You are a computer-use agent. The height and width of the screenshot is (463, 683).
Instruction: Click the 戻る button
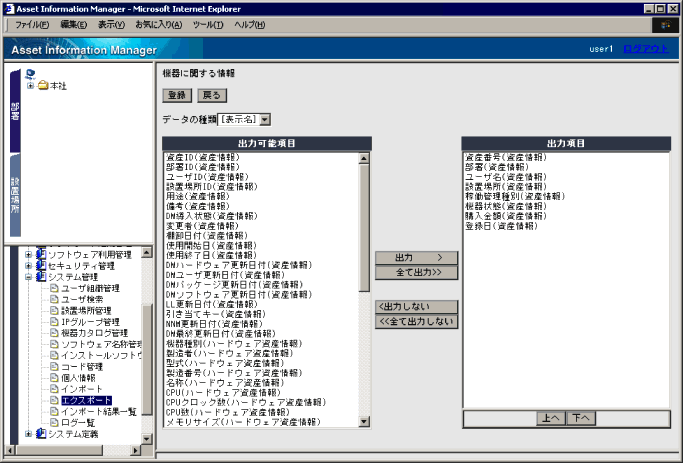212,95
